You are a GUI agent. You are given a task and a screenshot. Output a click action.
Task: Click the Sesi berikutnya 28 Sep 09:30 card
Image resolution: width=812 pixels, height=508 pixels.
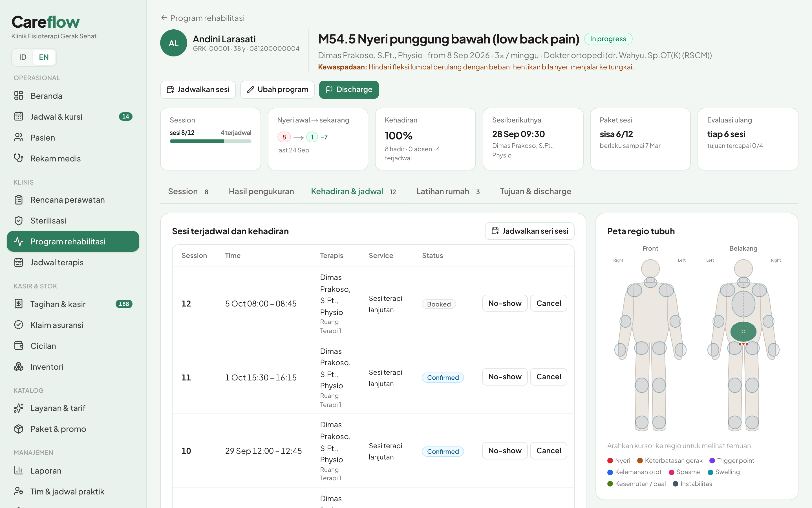(x=533, y=139)
